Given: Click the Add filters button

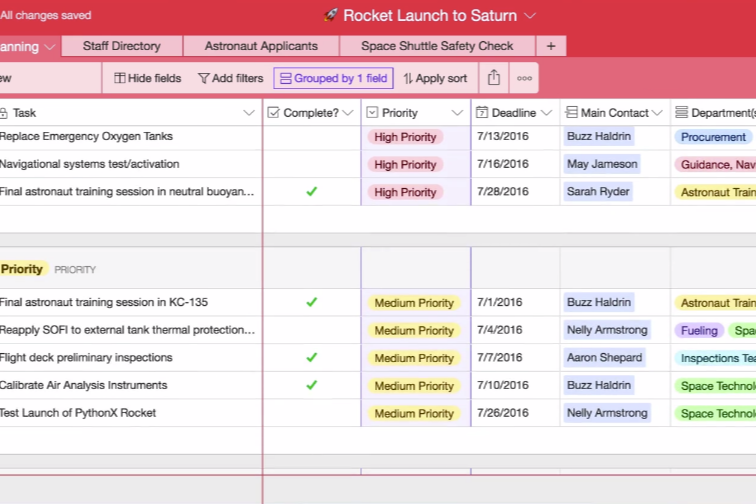Looking at the screenshot, I should (x=230, y=78).
